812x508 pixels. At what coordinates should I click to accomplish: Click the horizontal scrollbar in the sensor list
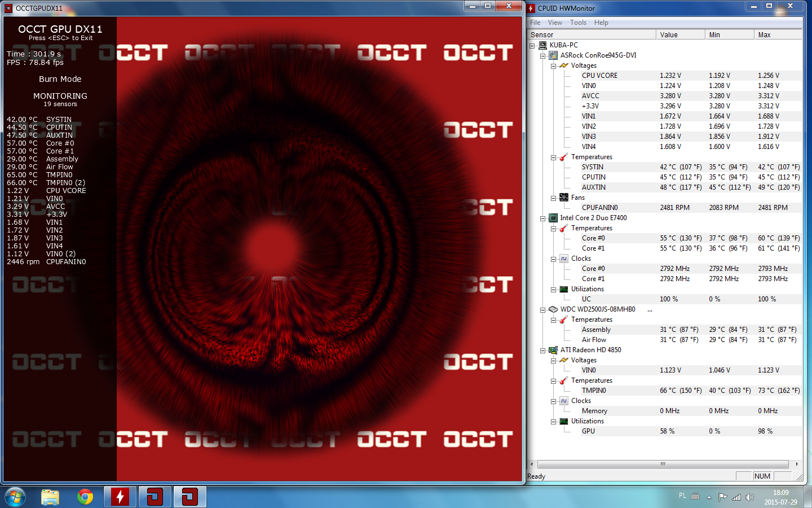663,464
